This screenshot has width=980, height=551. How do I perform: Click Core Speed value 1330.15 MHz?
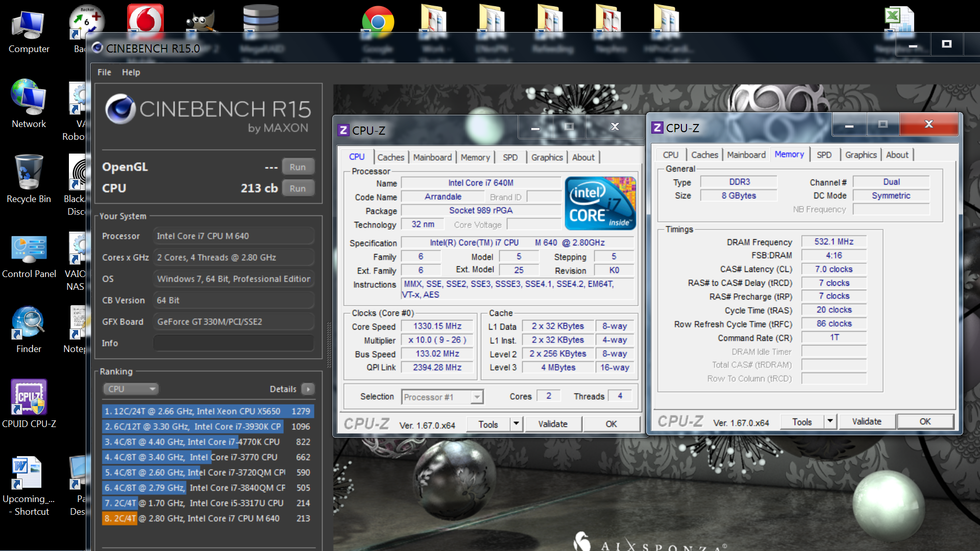pyautogui.click(x=437, y=326)
